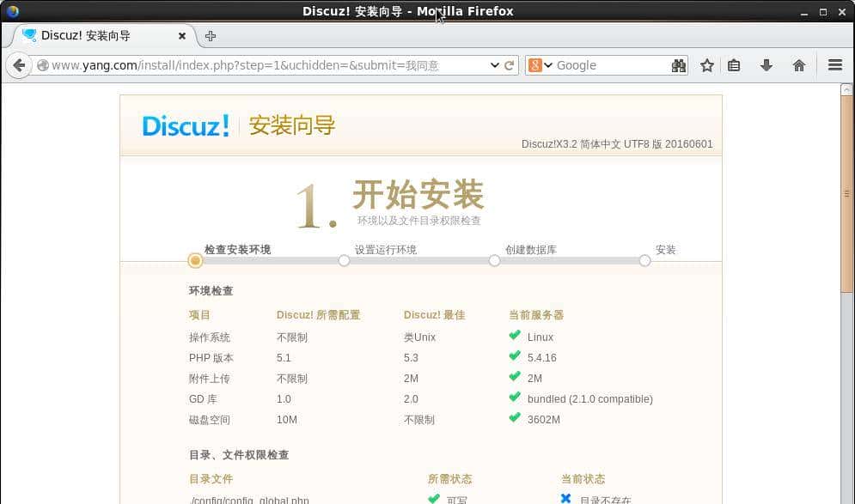This screenshot has height=504, width=855.
Task: Show bookmarks list icon
Action: coord(734,65)
